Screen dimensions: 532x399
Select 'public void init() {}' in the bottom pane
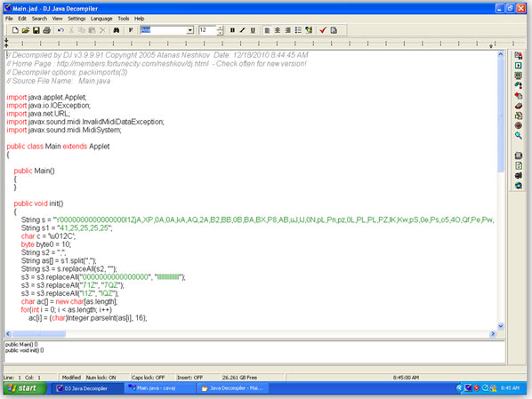click(x=24, y=350)
